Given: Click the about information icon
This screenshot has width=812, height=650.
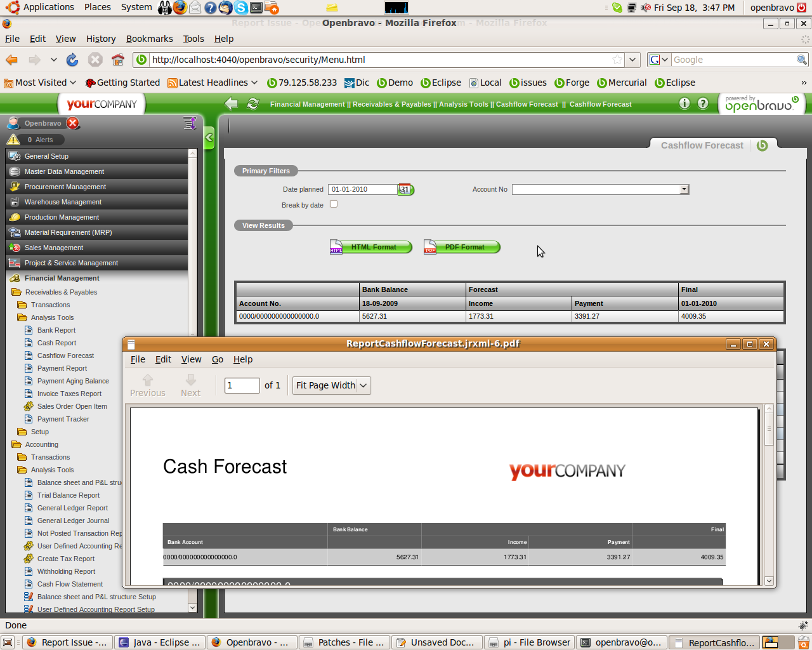Looking at the screenshot, I should 684,103.
